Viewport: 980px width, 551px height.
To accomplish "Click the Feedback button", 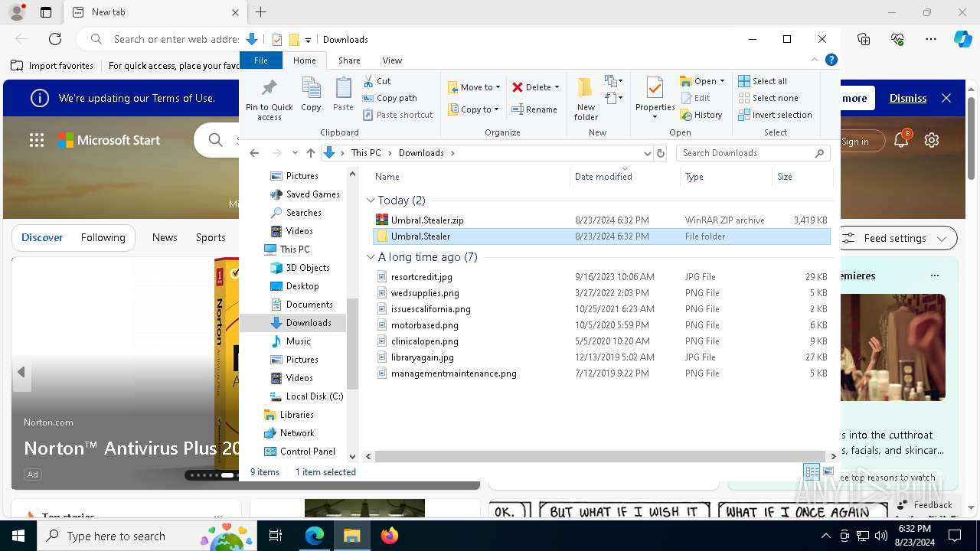I will click(924, 504).
